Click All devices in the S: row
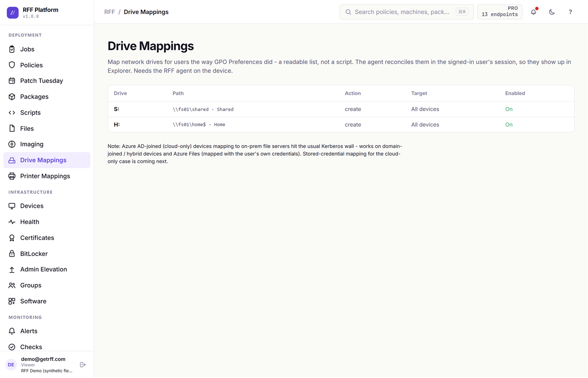This screenshot has width=588, height=378. [425, 109]
